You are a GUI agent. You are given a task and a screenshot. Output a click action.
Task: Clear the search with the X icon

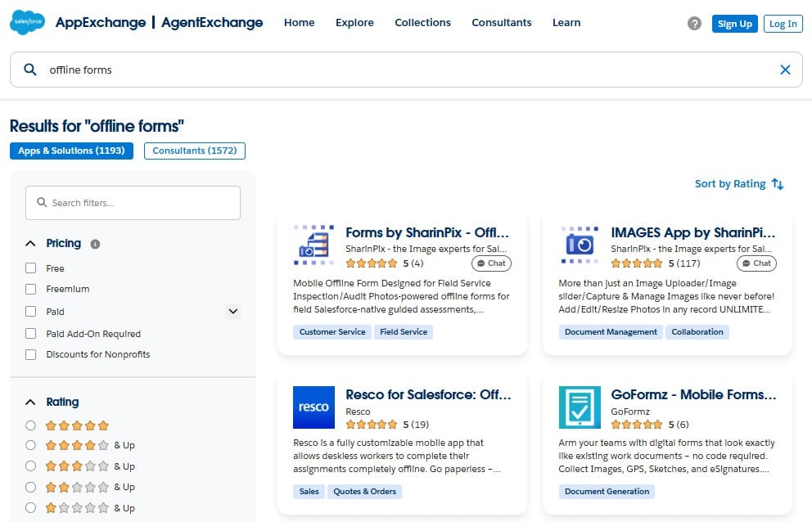(x=785, y=70)
